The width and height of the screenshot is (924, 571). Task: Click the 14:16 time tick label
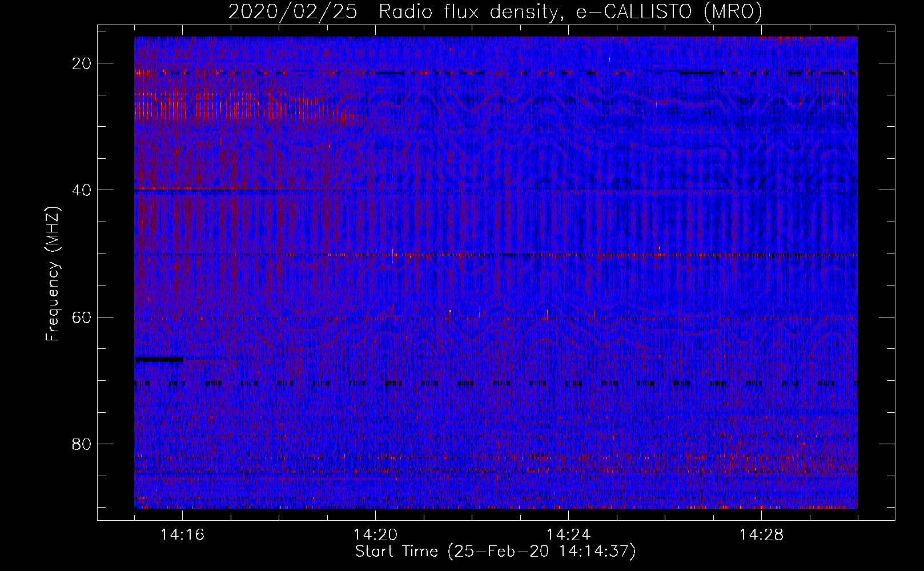pyautogui.click(x=182, y=535)
